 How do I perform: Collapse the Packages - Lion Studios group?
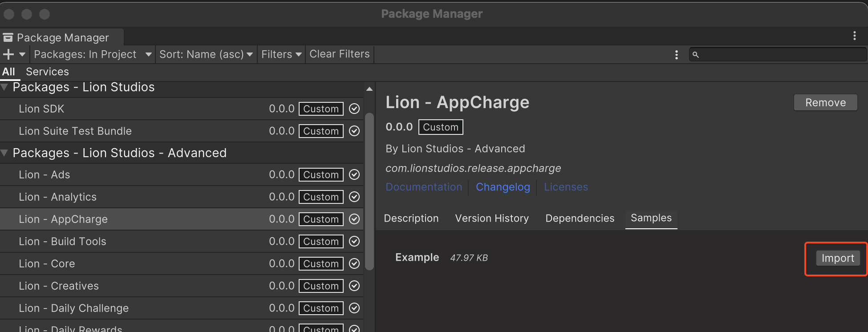tap(5, 87)
